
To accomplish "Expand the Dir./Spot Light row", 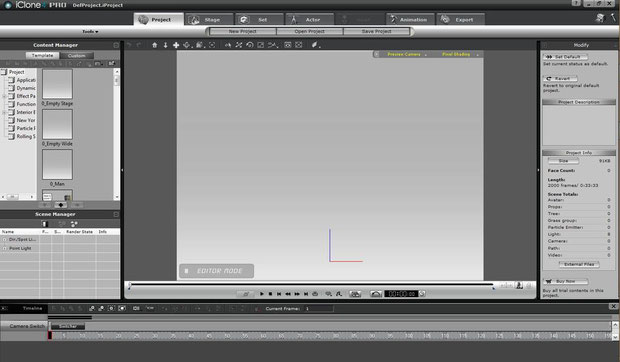I will point(4,239).
